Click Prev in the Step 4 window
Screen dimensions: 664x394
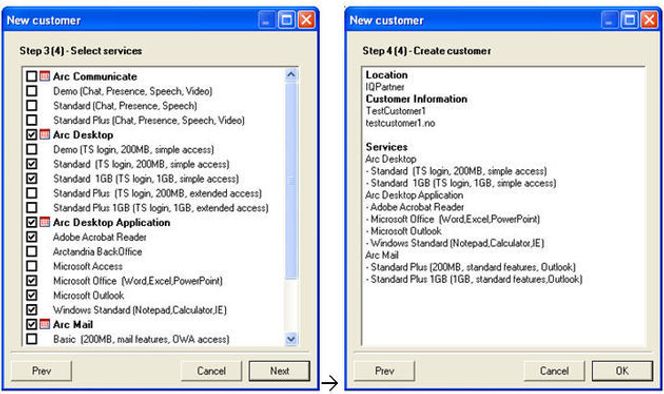click(385, 371)
